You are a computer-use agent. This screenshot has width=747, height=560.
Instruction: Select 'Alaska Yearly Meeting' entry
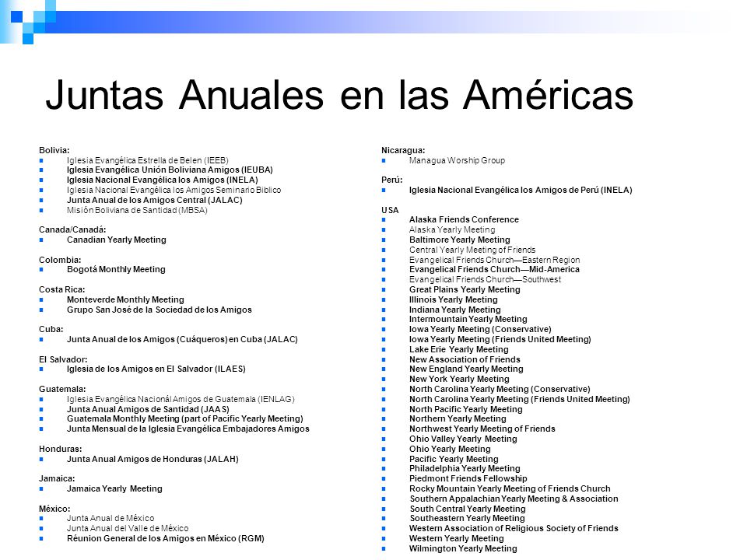click(x=452, y=229)
